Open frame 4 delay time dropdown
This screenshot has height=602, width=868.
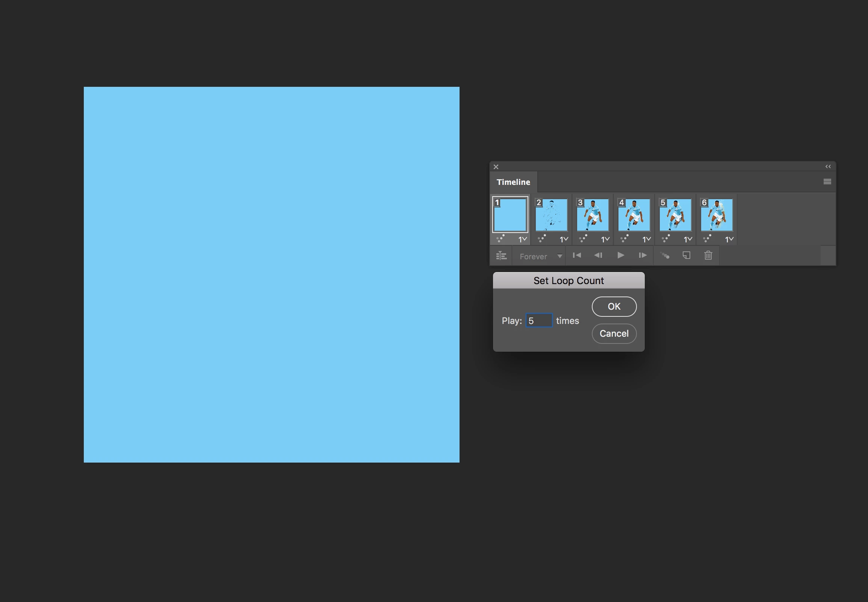coord(646,239)
